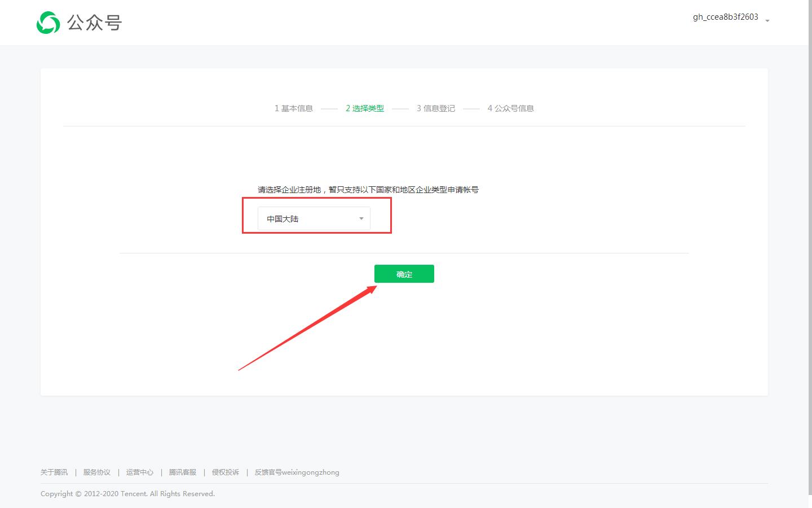Click the 确定 confirm button
This screenshot has height=508, width=812.
[404, 274]
